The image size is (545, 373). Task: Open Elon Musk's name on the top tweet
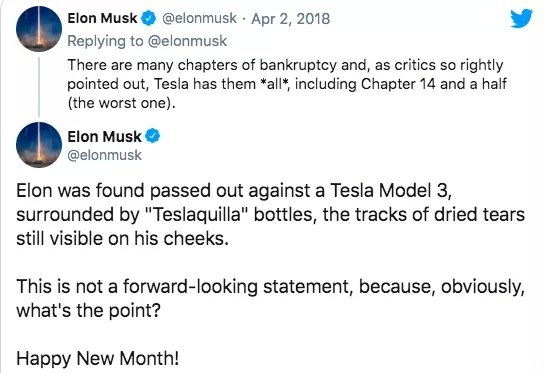coord(103,18)
